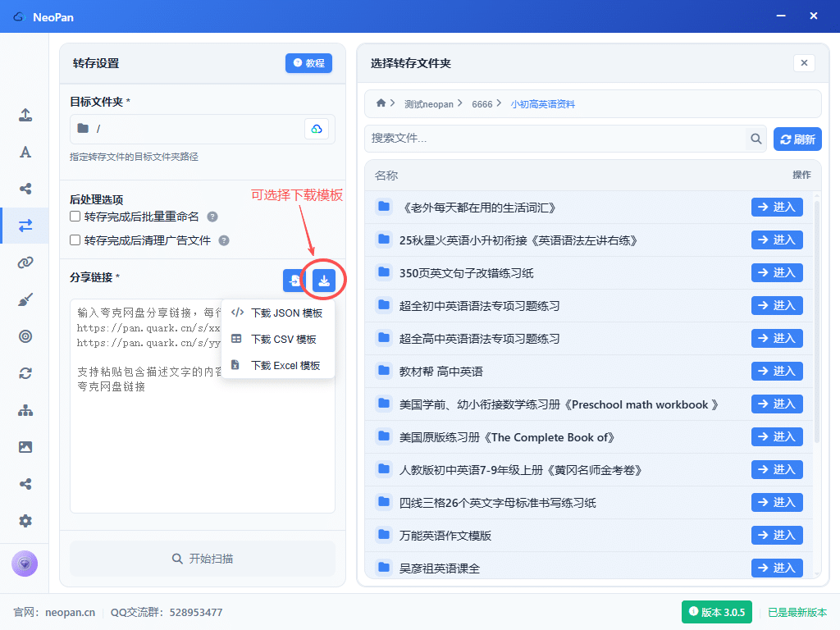Select the broom cleanup sidebar icon
Viewport: 840px width, 630px height.
click(x=25, y=299)
